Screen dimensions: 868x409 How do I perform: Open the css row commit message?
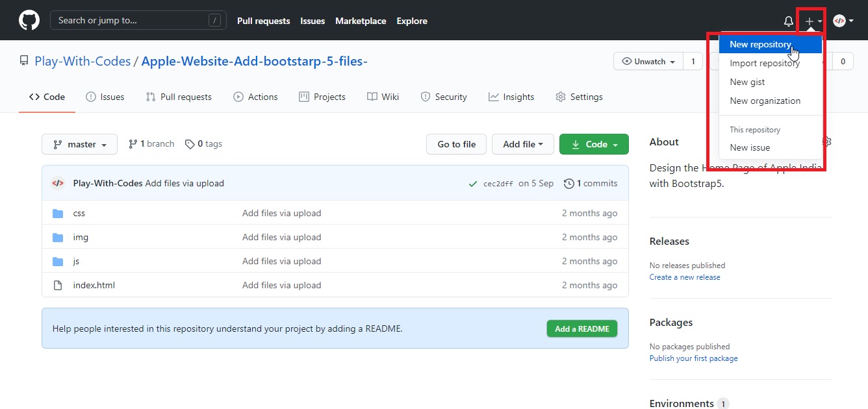[282, 213]
